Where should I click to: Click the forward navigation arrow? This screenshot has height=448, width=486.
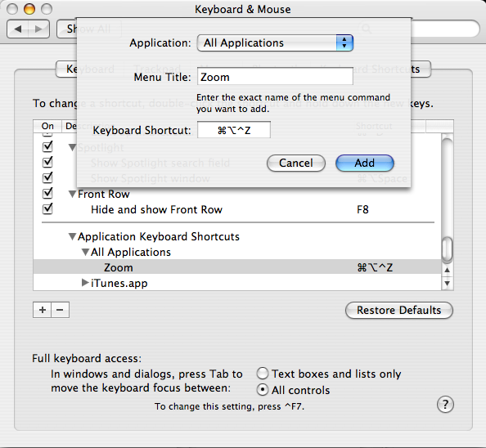[x=38, y=29]
